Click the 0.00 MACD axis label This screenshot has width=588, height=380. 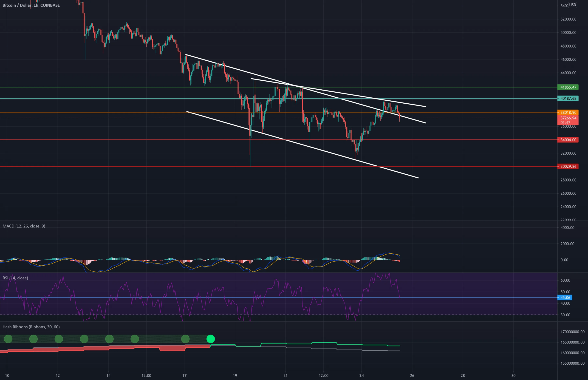point(564,260)
